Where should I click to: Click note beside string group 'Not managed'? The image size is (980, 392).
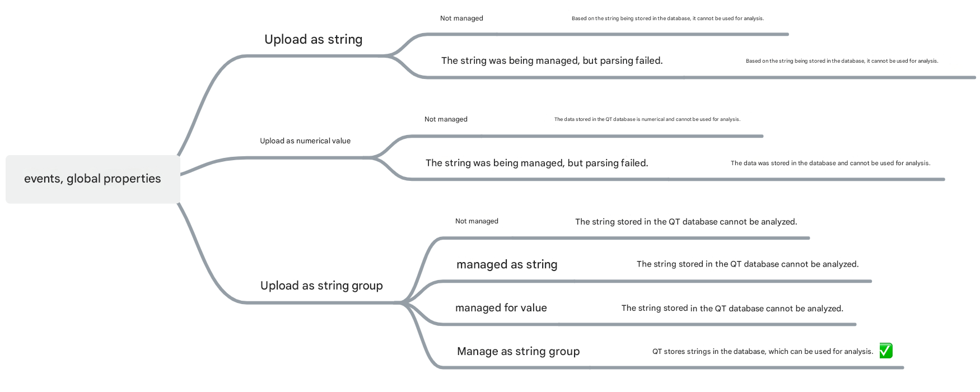(x=686, y=222)
